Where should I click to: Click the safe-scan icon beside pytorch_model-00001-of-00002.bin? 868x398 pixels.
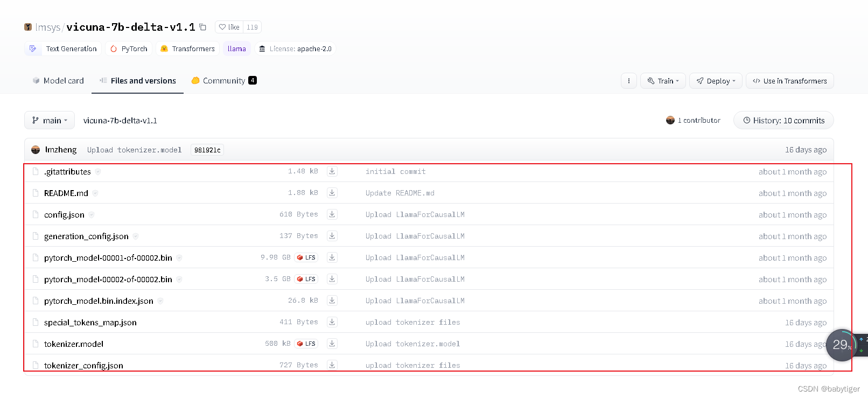tap(179, 258)
